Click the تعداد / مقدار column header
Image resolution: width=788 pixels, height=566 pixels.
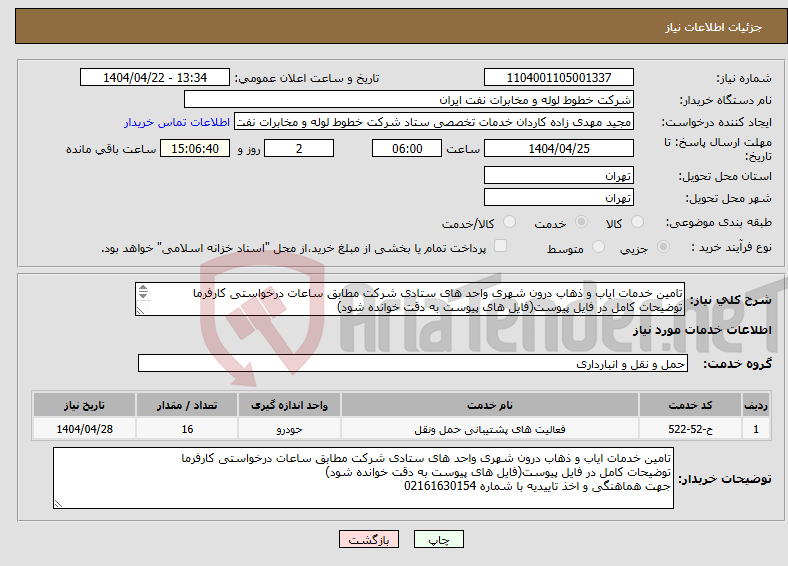[x=187, y=405]
